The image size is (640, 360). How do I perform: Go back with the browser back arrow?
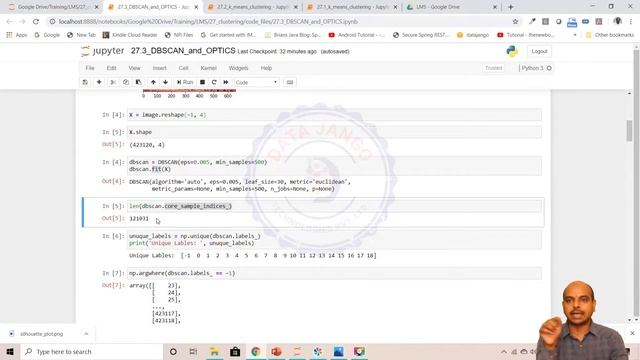9,22
